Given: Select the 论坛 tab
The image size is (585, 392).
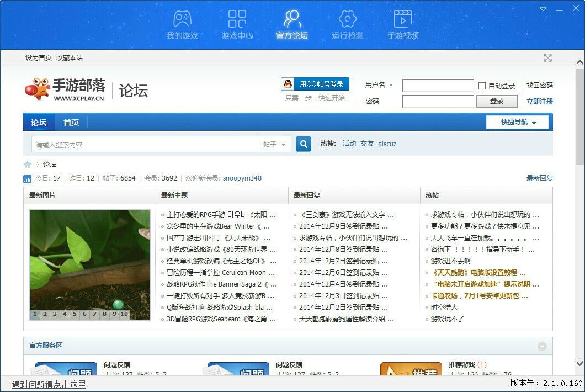Looking at the screenshot, I should 39,121.
